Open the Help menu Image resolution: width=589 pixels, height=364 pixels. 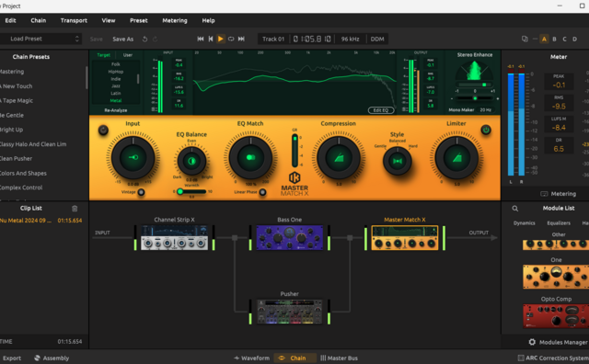pos(208,20)
